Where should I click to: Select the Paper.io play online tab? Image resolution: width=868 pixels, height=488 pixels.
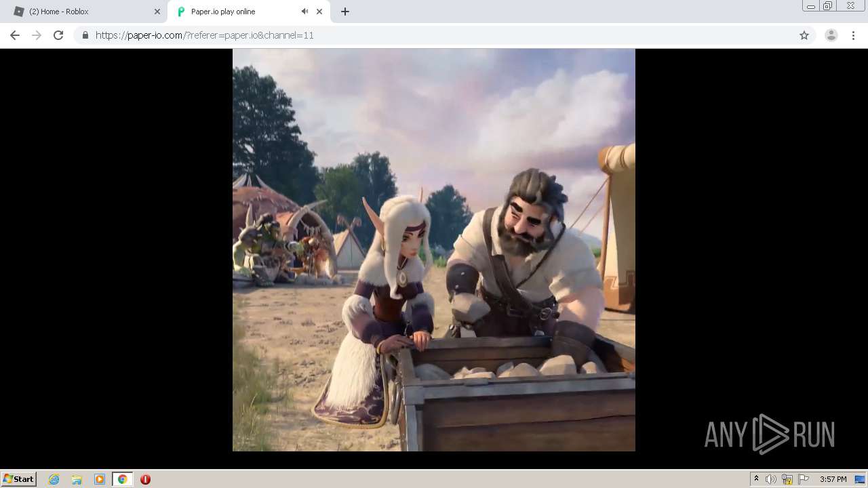(x=248, y=12)
